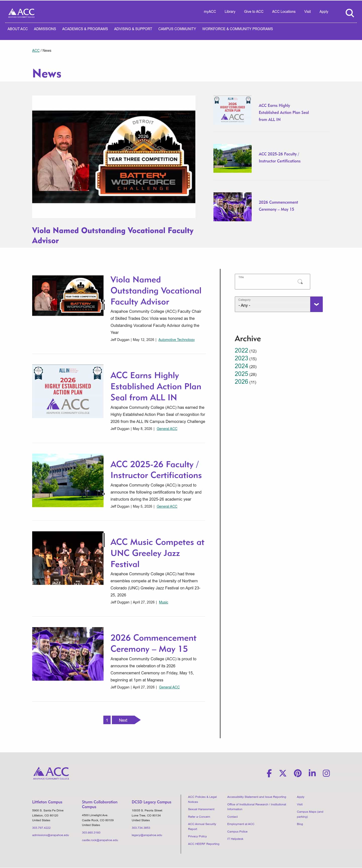The image size is (362, 868).
Task: Click the Next pagination button
Action: (126, 720)
